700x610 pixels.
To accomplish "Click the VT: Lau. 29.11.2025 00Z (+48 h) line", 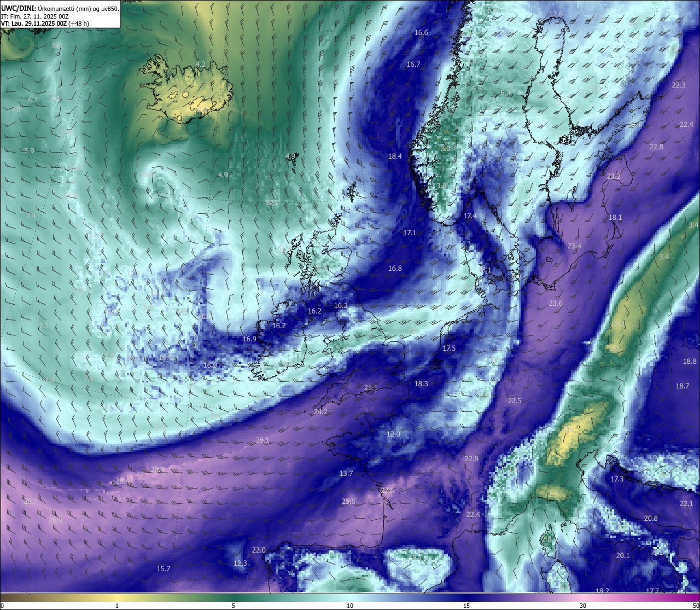I will pyautogui.click(x=45, y=24).
